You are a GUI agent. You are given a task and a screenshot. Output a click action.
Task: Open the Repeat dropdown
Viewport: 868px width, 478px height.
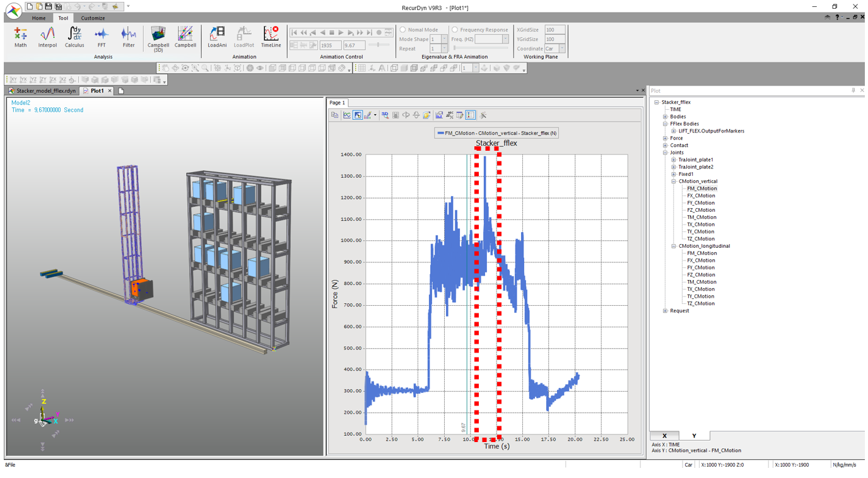444,49
